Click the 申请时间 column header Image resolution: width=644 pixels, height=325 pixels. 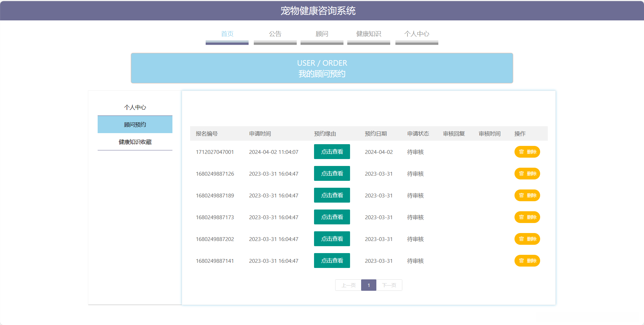click(260, 134)
